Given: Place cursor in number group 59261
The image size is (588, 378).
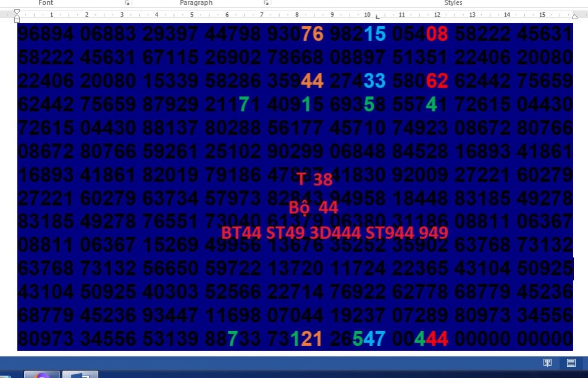Looking at the screenshot, I should [170, 151].
